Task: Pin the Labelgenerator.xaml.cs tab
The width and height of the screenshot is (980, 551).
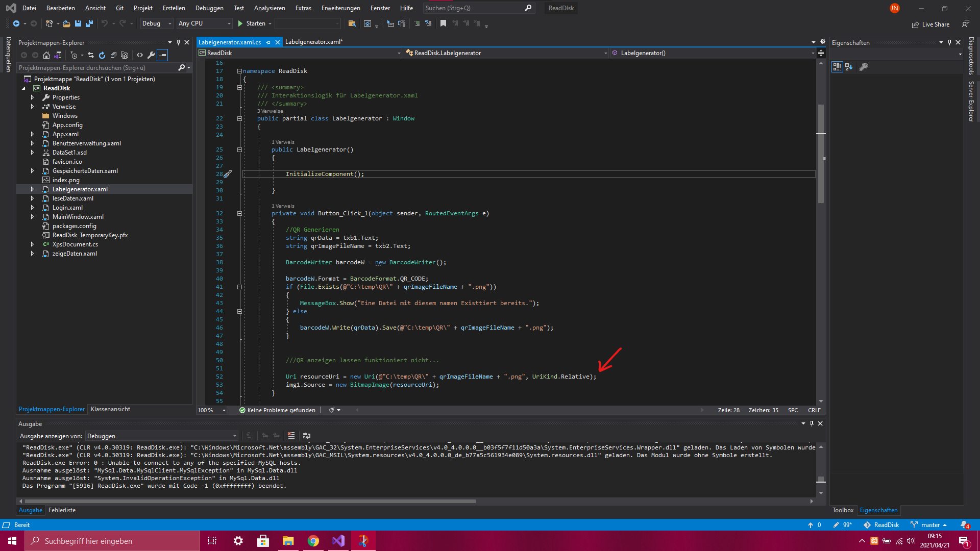Action: (x=268, y=42)
